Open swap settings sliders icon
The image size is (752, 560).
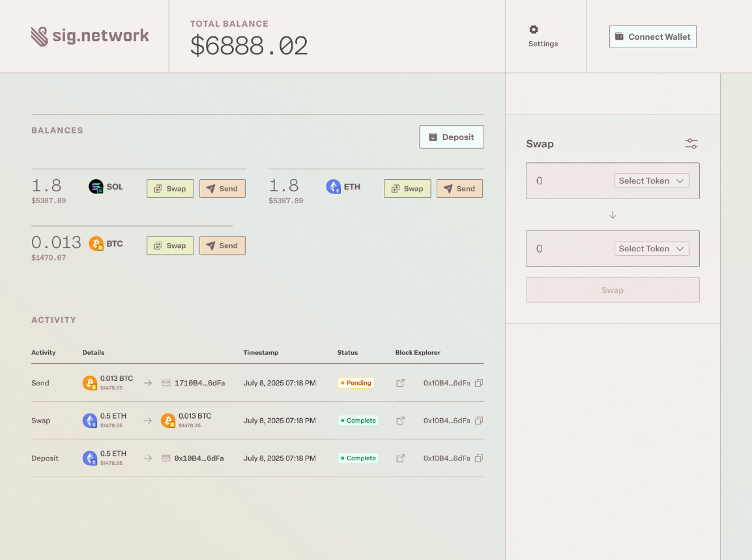(691, 144)
